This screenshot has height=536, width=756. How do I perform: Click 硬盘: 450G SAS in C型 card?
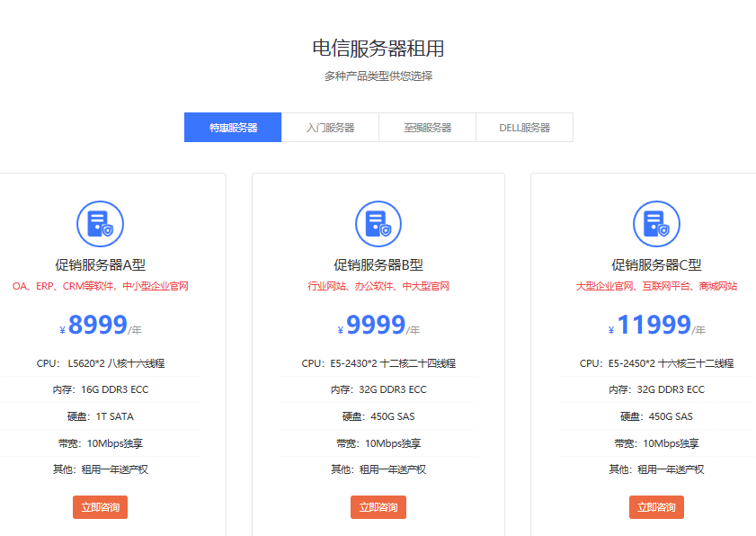pos(656,416)
